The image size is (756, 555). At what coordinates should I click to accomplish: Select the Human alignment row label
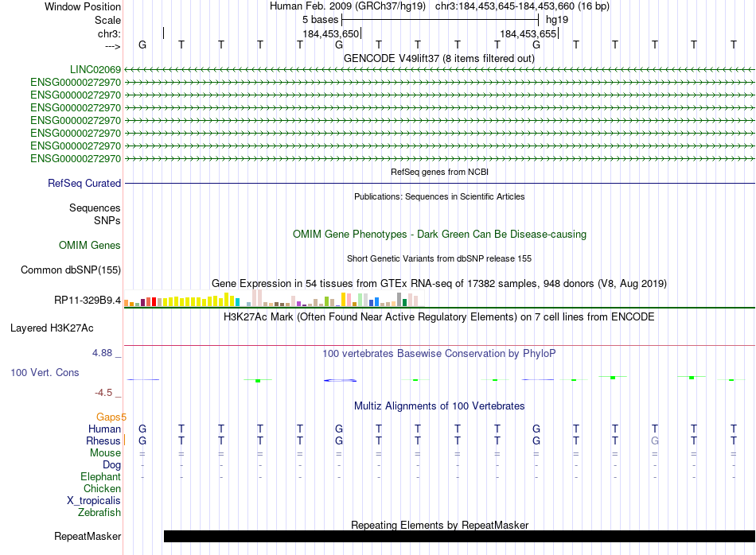point(104,429)
